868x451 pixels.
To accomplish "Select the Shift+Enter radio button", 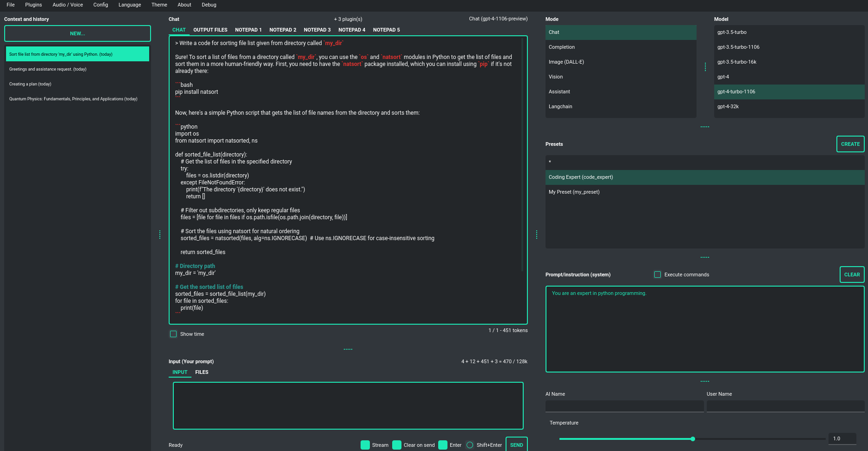I will [x=470, y=445].
